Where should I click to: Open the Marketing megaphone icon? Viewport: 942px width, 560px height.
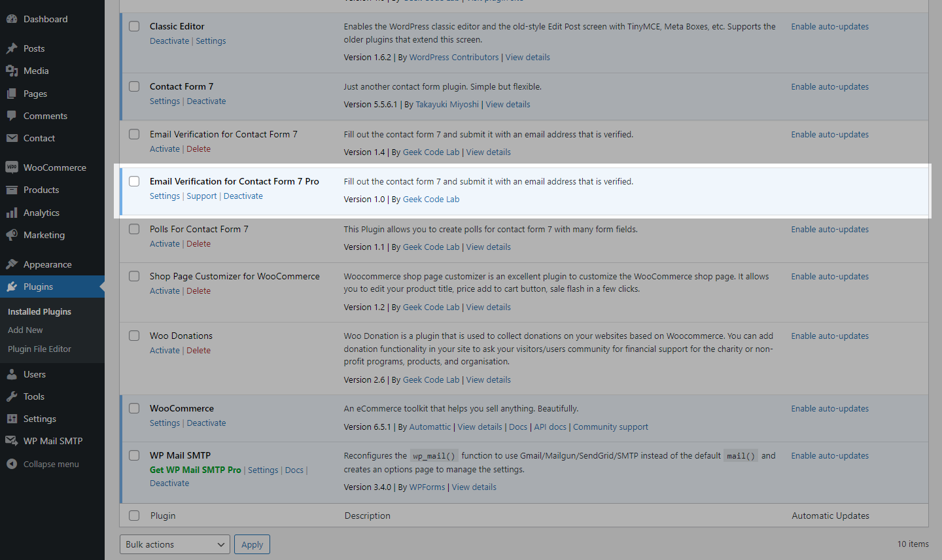click(x=12, y=235)
